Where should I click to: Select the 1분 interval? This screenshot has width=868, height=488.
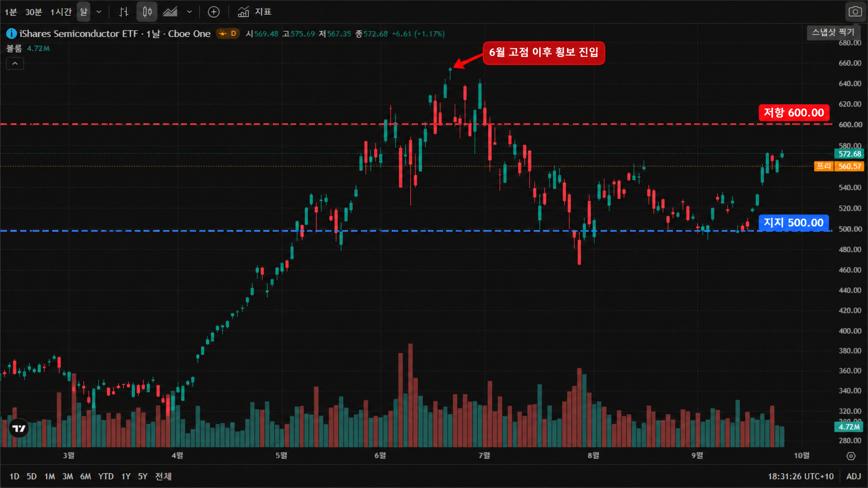tap(11, 12)
